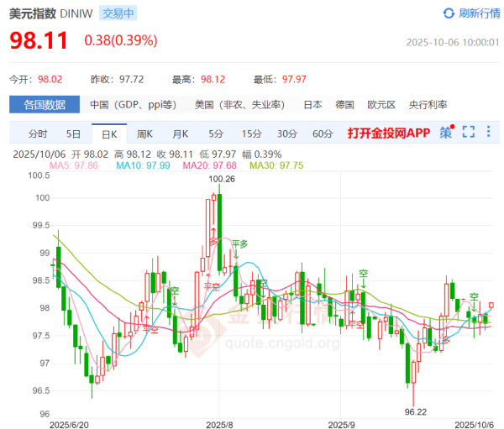Switch chart to 15分 interval

(252, 133)
